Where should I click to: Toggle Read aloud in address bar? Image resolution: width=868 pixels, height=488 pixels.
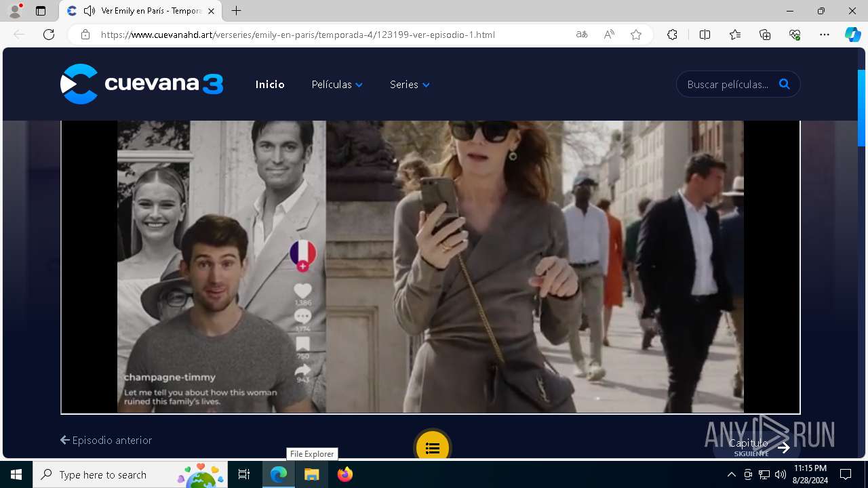609,35
